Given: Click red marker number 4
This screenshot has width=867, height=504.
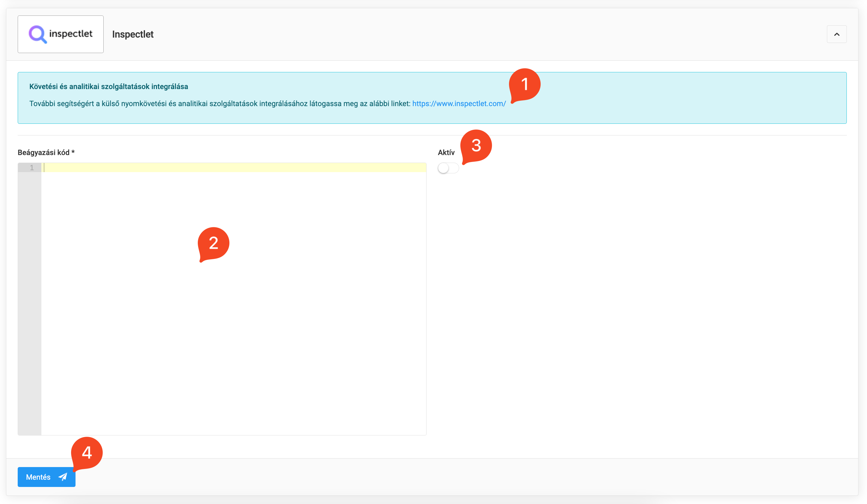Looking at the screenshot, I should [x=87, y=453].
